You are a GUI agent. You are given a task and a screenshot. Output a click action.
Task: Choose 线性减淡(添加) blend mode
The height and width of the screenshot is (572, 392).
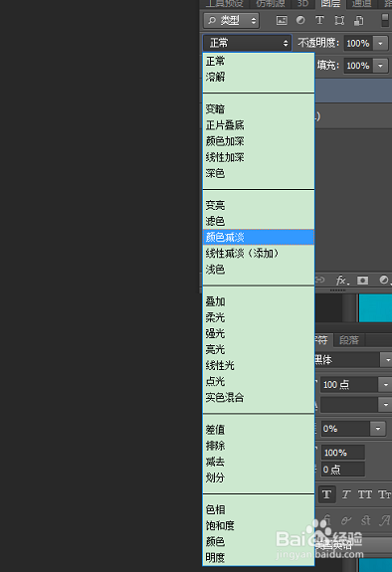tap(259, 253)
